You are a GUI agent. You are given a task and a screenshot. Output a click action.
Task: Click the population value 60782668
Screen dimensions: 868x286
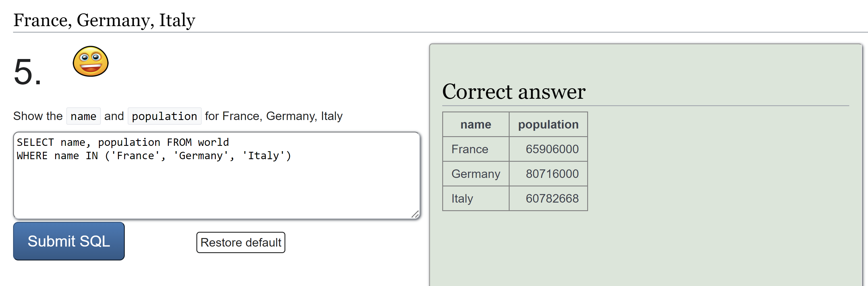(552, 199)
